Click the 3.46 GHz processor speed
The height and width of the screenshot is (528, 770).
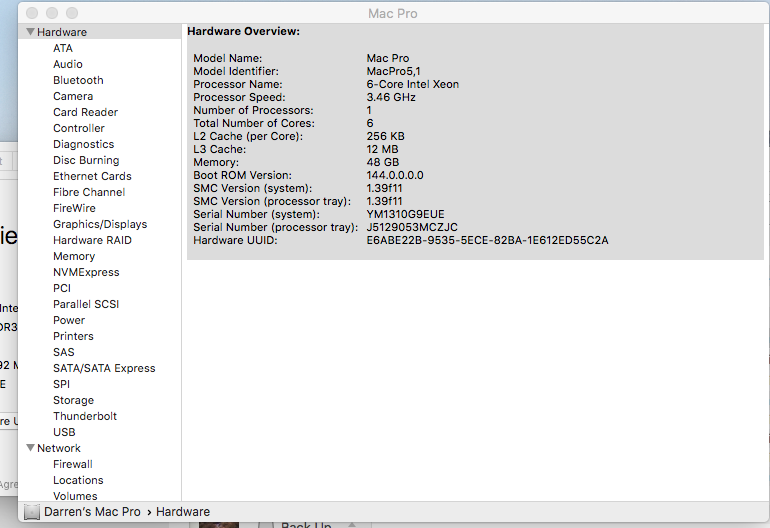tap(391, 97)
